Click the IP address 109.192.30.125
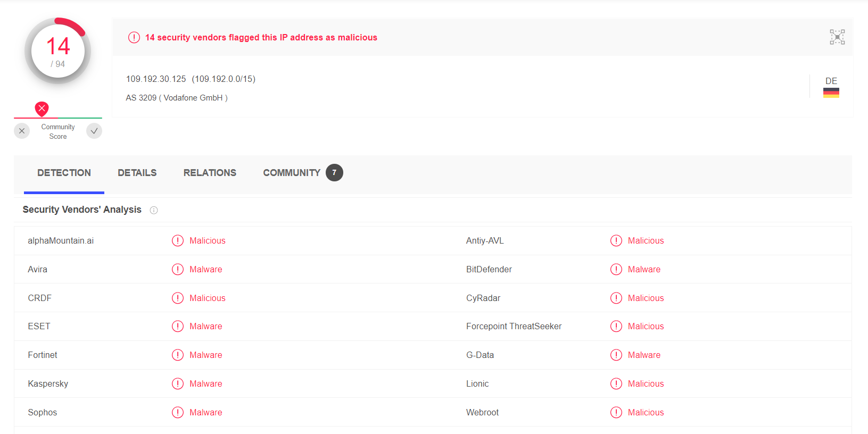Image resolution: width=868 pixels, height=434 pixels. tap(156, 79)
